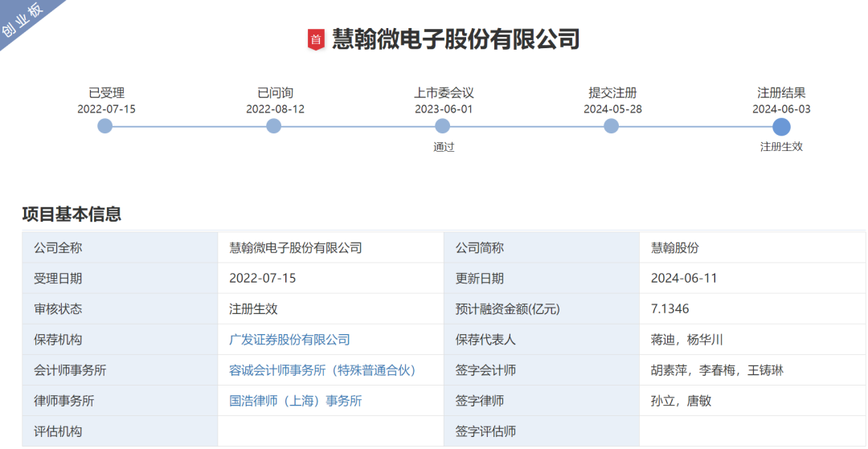868x449 pixels.
Task: Click the 受理日期 value 2022-07-15 in the table
Action: coord(262,278)
